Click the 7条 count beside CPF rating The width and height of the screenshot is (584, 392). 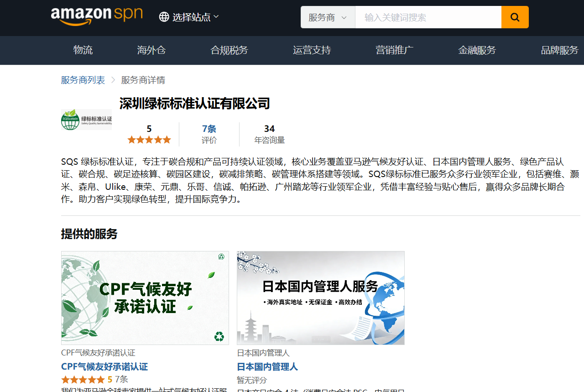tap(121, 379)
